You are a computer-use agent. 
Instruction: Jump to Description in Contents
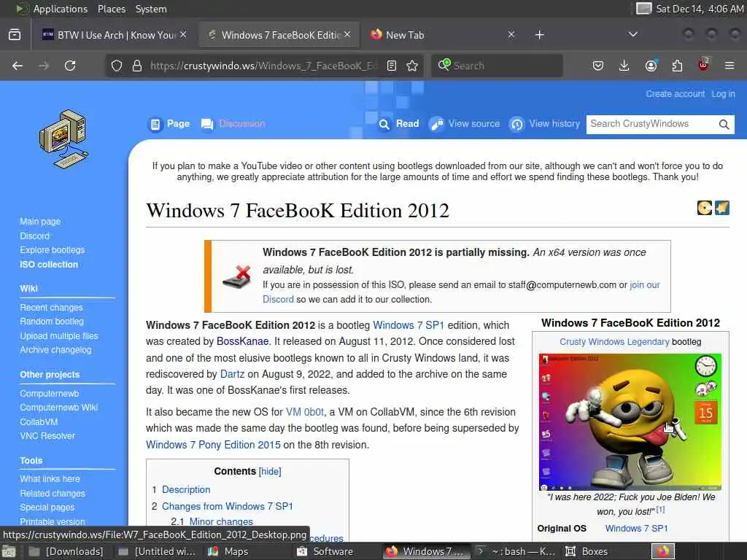(x=186, y=489)
